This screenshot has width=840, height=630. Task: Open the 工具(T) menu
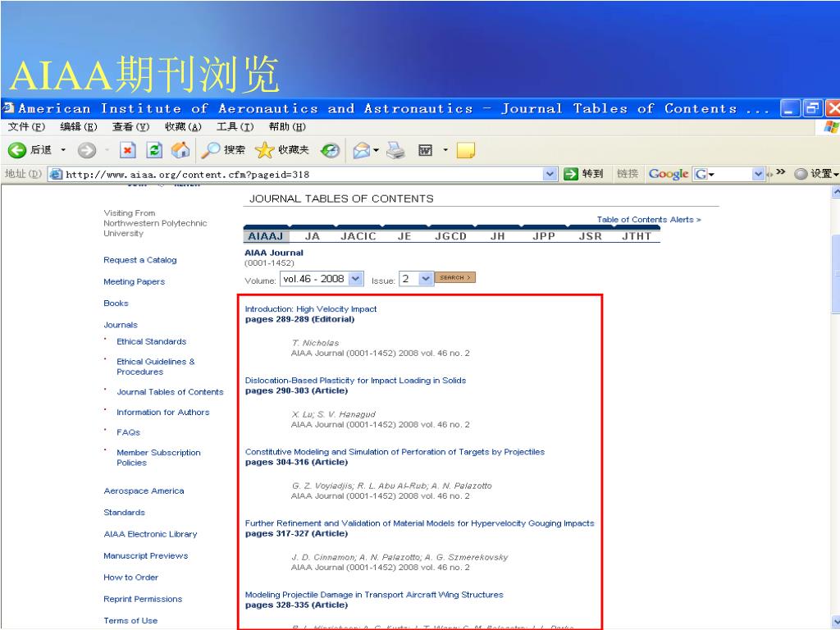point(235,127)
